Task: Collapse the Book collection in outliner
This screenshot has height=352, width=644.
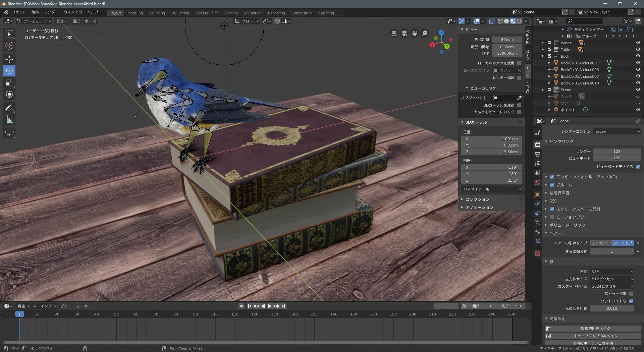Action: pyautogui.click(x=543, y=56)
